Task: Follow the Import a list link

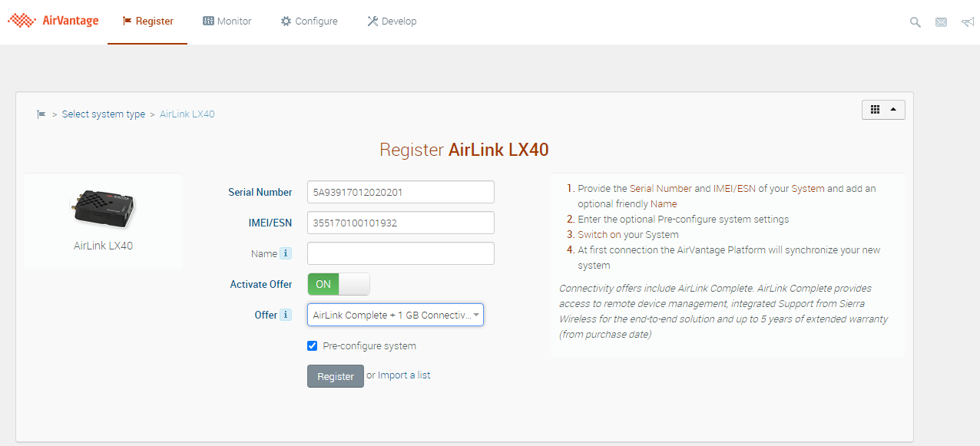Action: coord(404,375)
